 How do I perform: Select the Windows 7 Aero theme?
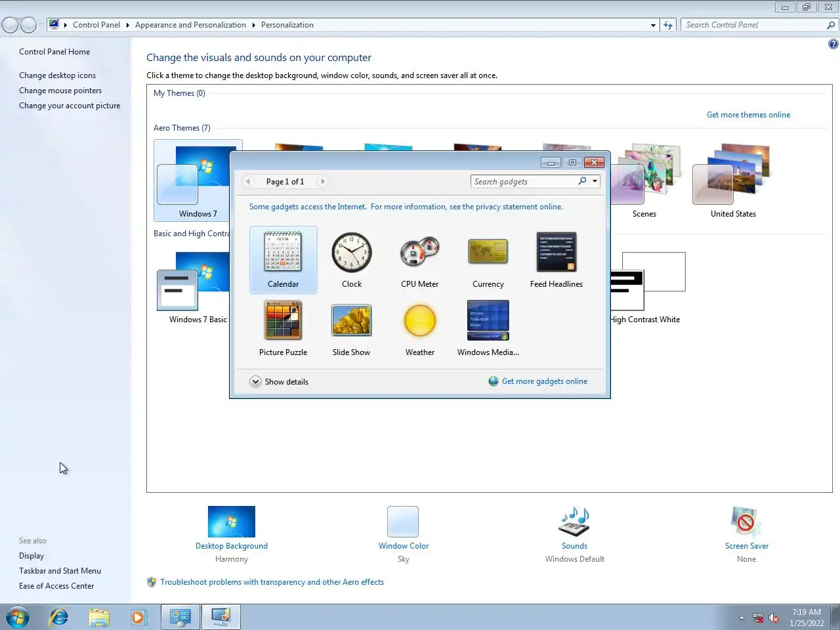point(198,180)
